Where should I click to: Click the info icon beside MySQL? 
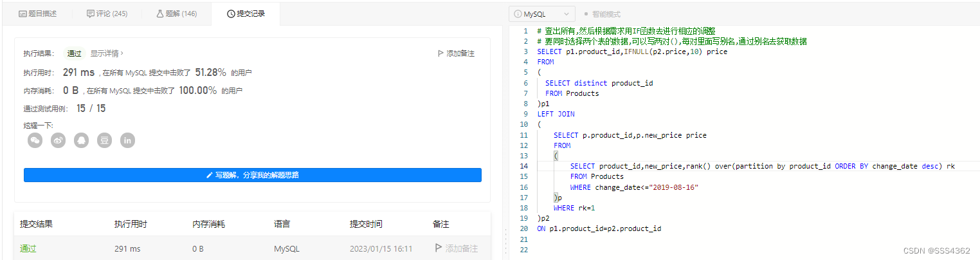click(x=518, y=14)
